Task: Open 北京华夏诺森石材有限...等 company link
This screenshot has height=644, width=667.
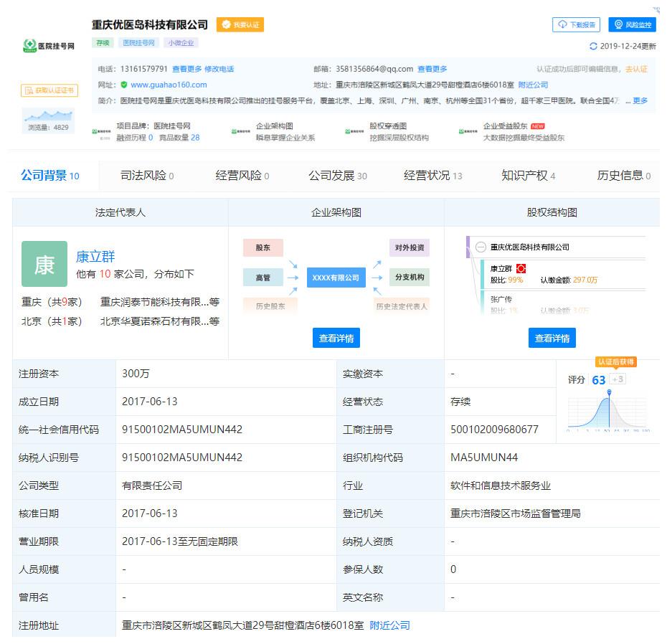Action: [x=159, y=321]
